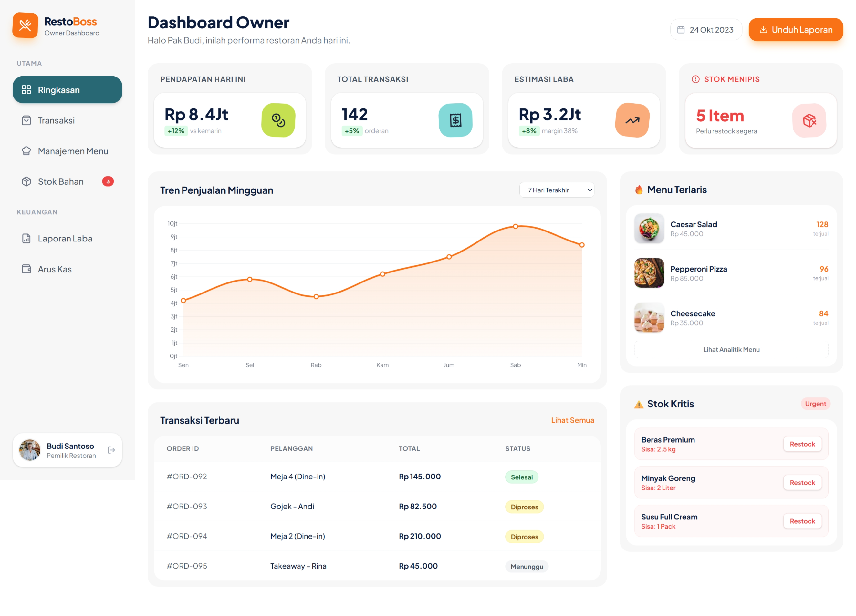Click the receipt icon in Total Transaksi card
This screenshot has width=856, height=616.
(x=455, y=120)
